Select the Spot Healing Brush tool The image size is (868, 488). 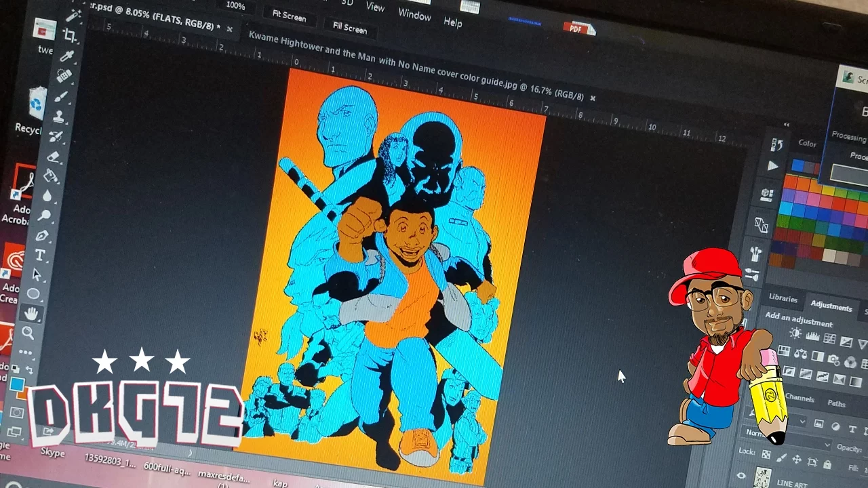point(64,75)
